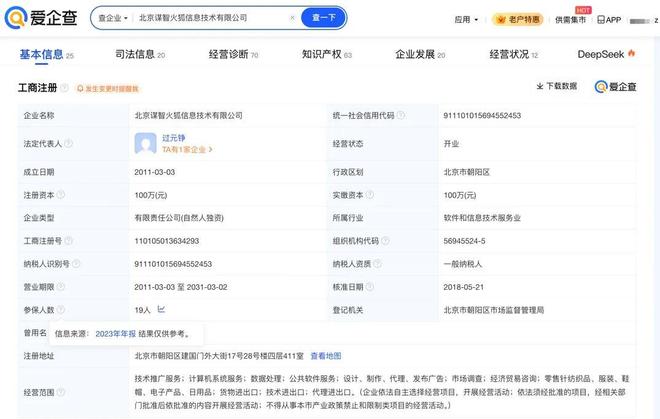Open the DeepSeek tab with flame icon
The height and width of the screenshot is (419, 660).
point(606,54)
